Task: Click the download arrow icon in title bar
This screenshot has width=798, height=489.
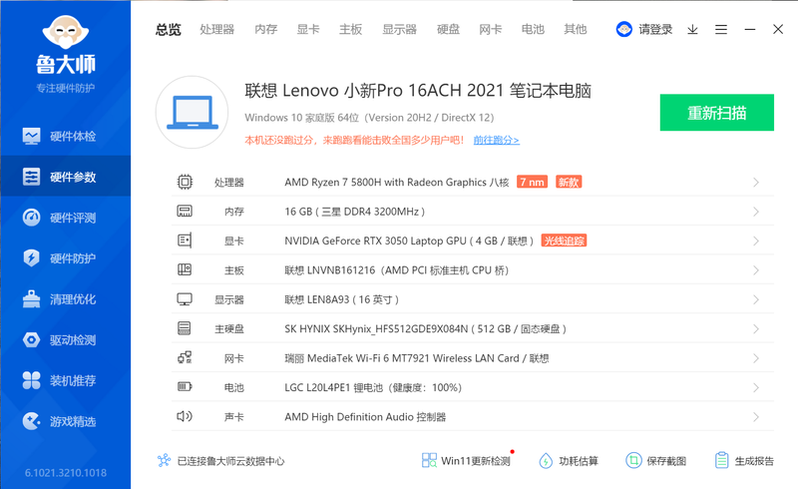Action: click(x=693, y=30)
